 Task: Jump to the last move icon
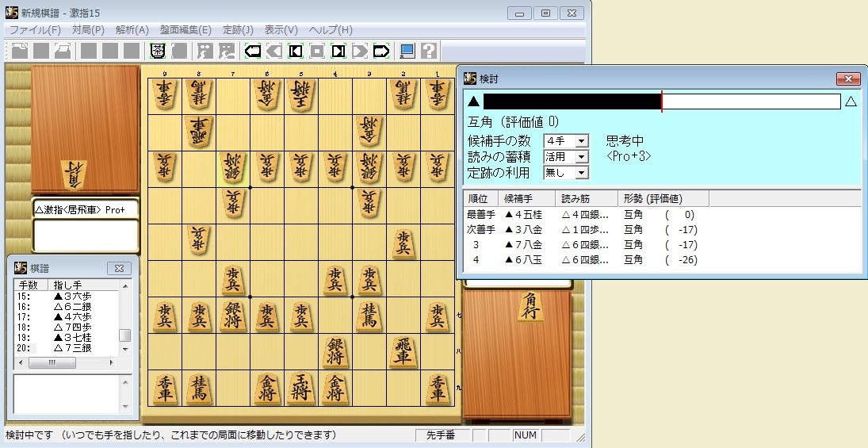[338, 51]
